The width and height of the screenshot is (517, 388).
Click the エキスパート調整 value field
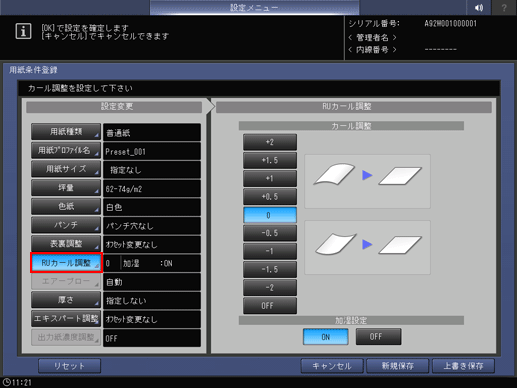152,319
